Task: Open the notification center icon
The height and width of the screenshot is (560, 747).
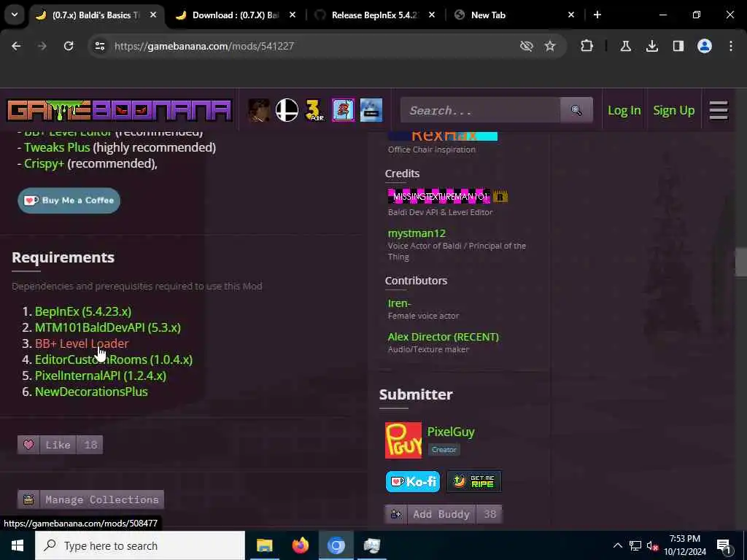Action: [x=724, y=546]
